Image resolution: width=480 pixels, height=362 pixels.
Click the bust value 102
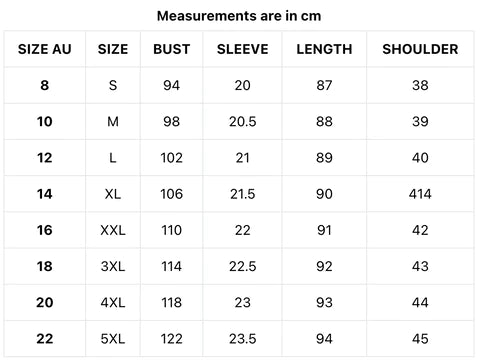point(172,158)
